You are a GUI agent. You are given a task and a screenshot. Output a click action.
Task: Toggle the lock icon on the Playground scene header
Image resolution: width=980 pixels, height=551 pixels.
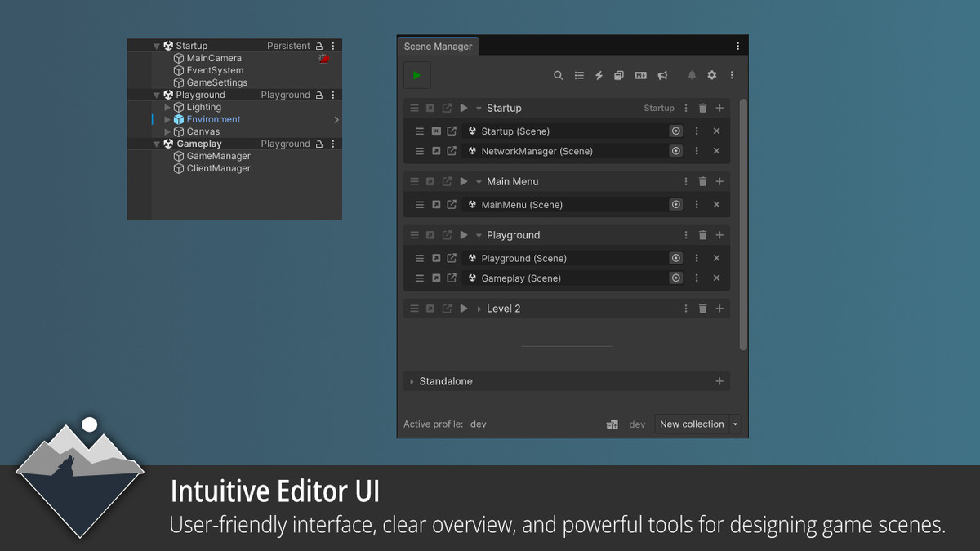point(319,94)
